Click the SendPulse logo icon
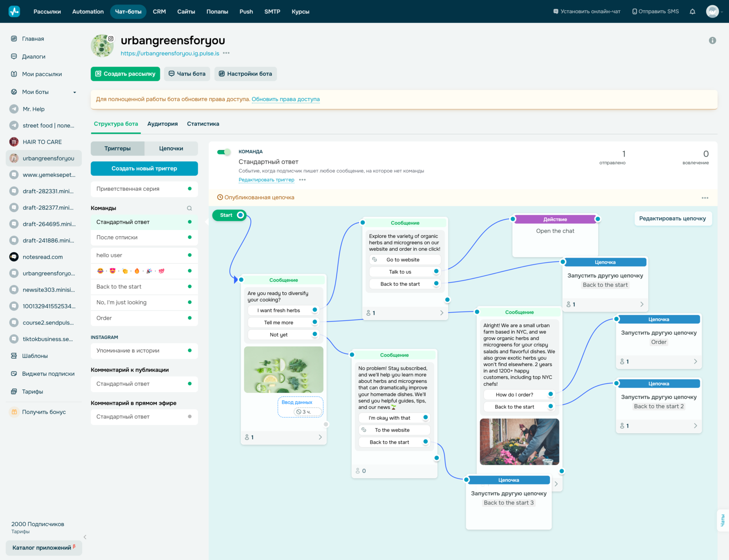 [14, 11]
